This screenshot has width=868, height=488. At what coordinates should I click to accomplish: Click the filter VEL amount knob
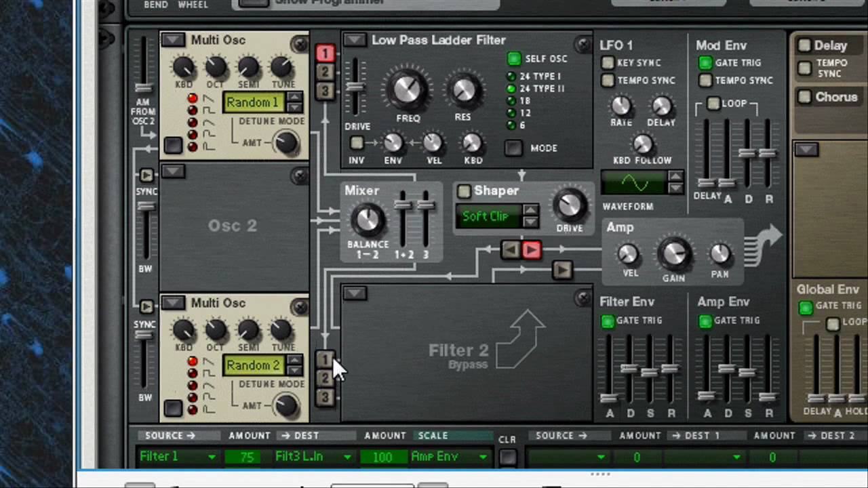coord(433,143)
